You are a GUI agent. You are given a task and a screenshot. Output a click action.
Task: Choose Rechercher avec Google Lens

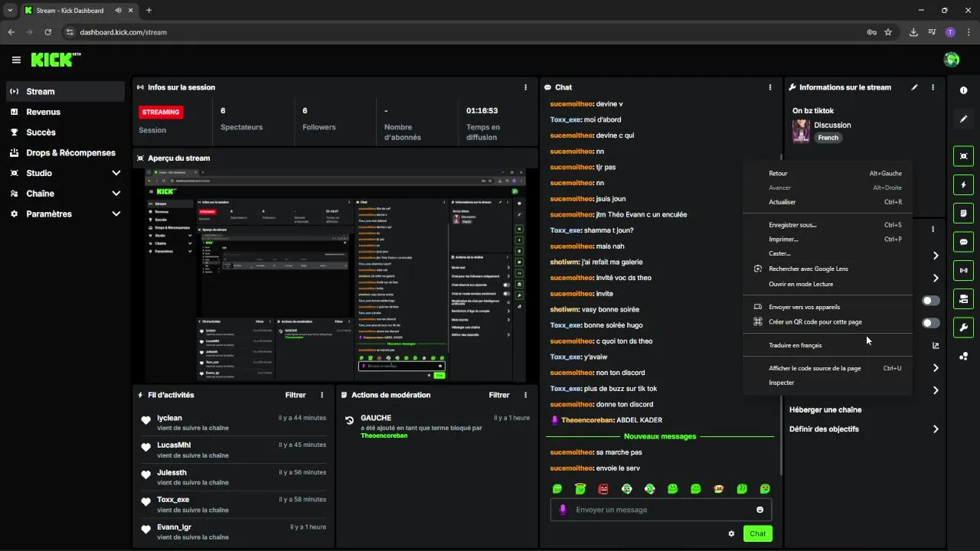tap(827, 269)
